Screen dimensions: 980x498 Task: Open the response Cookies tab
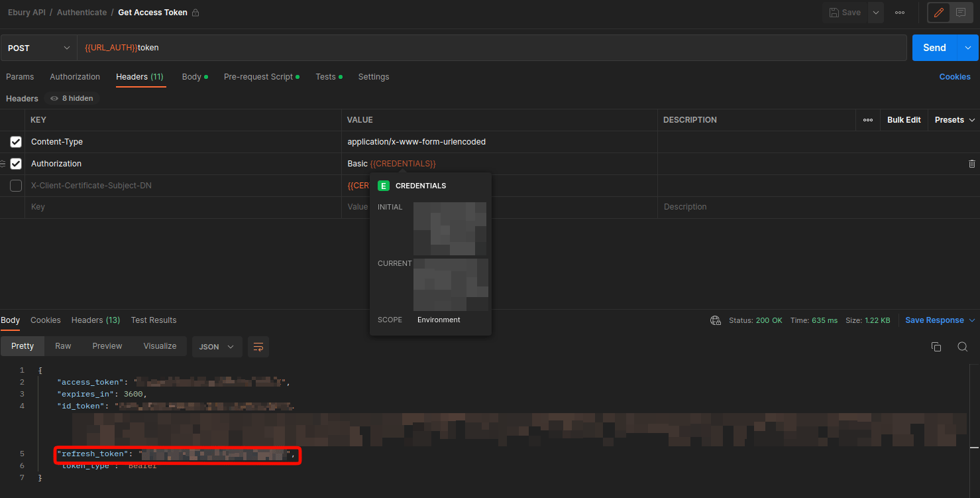[46, 320]
